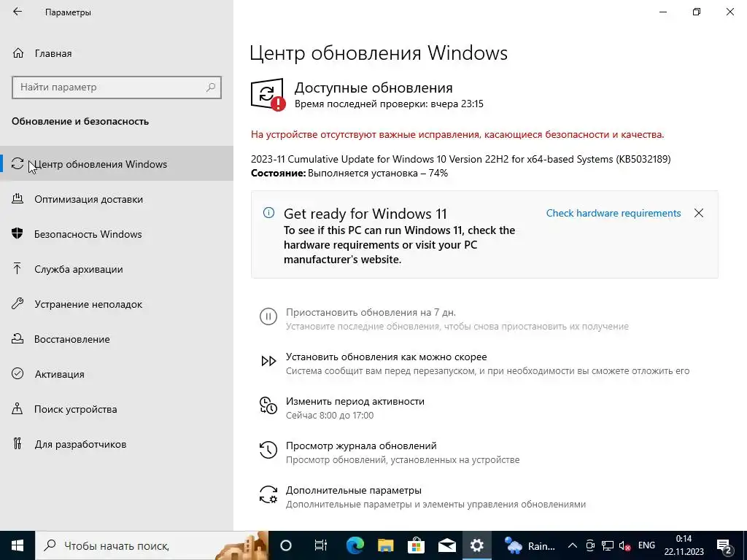Open Служба архивации section
This screenshot has height=560, width=747.
tap(117, 269)
